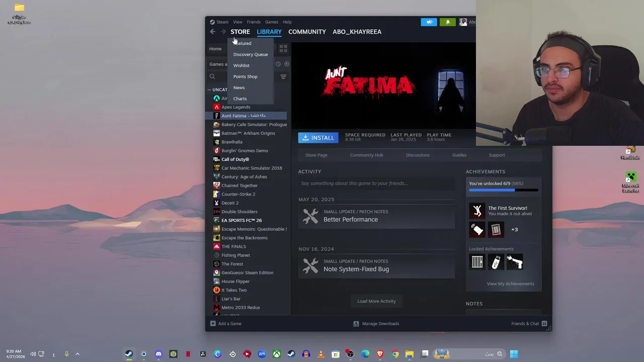This screenshot has width=644, height=362.
Task: Click the locked pistol achievement icon
Action: [x=514, y=261]
